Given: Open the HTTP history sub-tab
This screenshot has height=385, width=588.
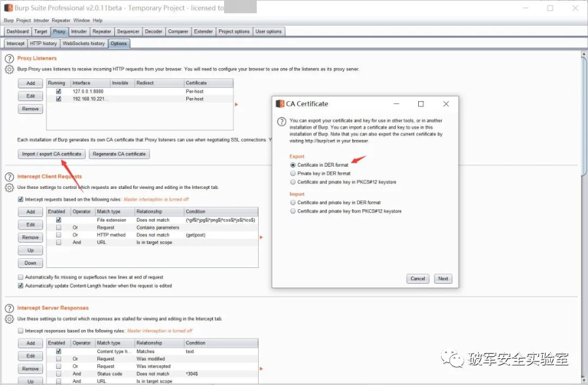Looking at the screenshot, I should click(44, 44).
